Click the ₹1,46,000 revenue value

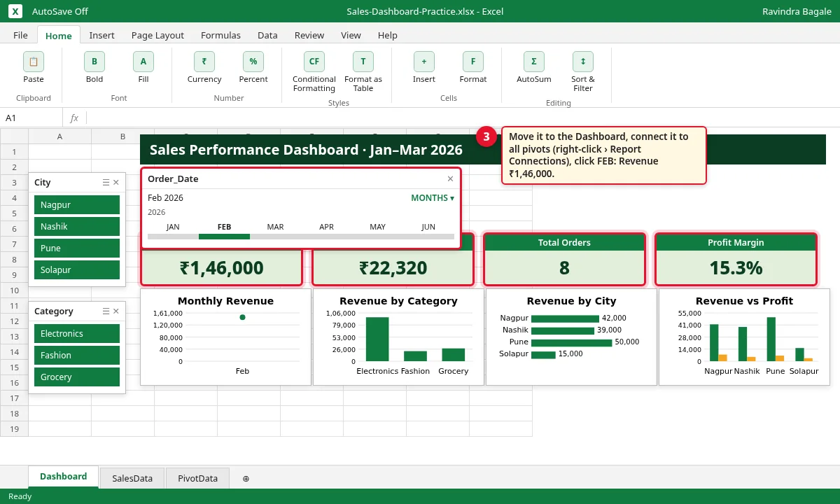click(221, 268)
